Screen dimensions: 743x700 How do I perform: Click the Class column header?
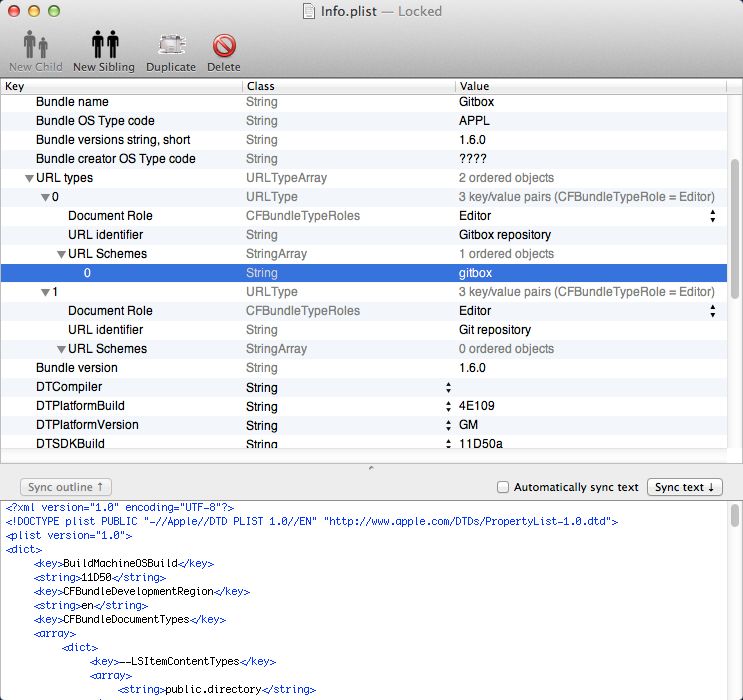click(349, 86)
